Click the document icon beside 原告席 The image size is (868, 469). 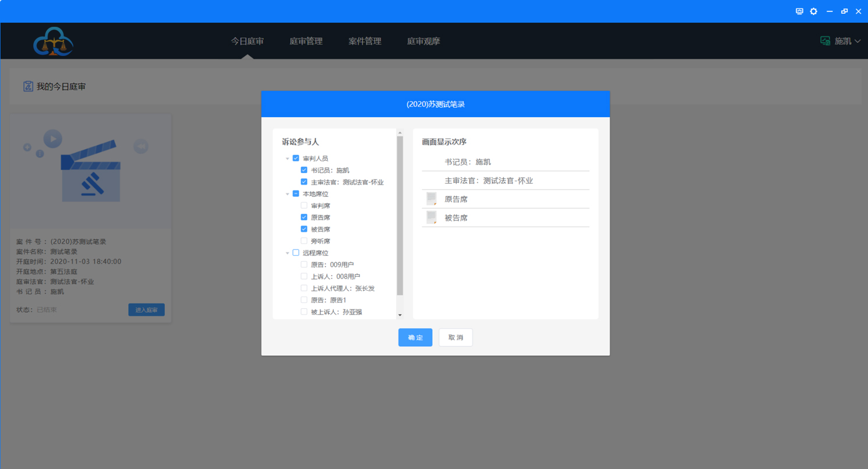click(x=432, y=199)
